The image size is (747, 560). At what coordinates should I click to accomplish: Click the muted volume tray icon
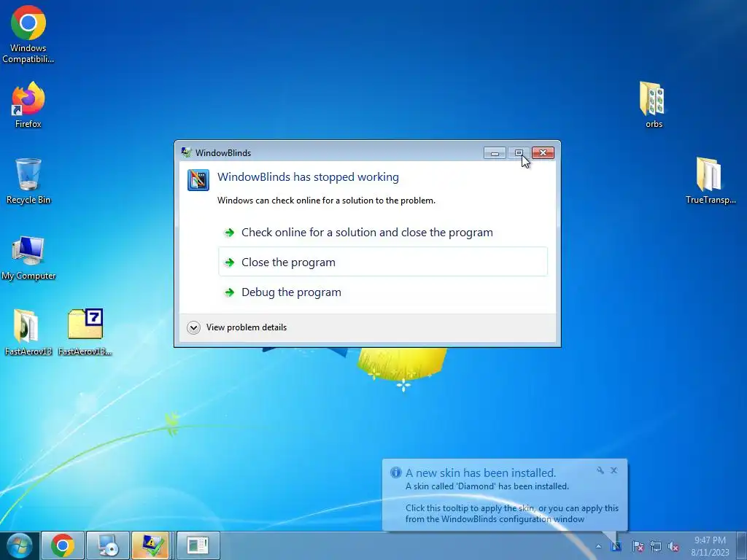[673, 546]
